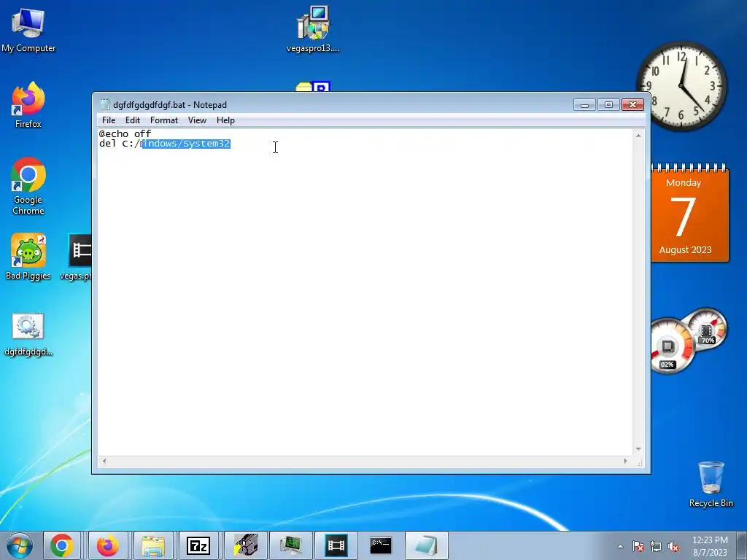Open the Format menu in Notepad
The image size is (747, 560).
[164, 120]
